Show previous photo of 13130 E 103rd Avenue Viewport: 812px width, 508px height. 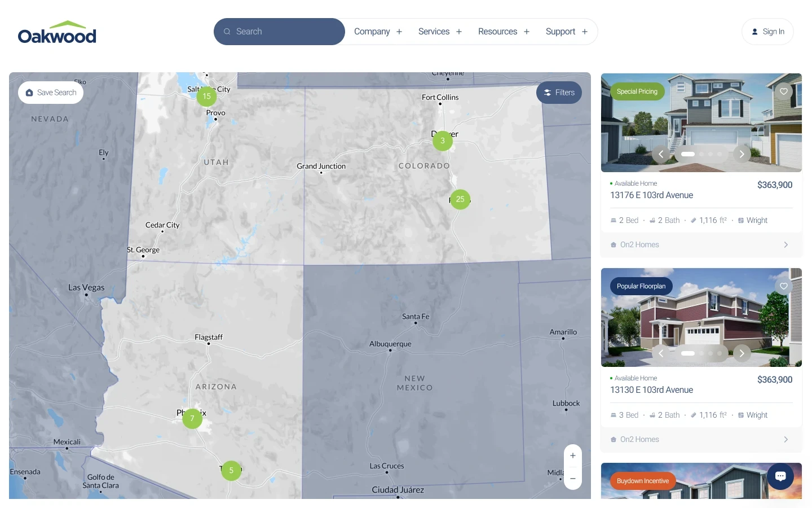[x=661, y=353]
